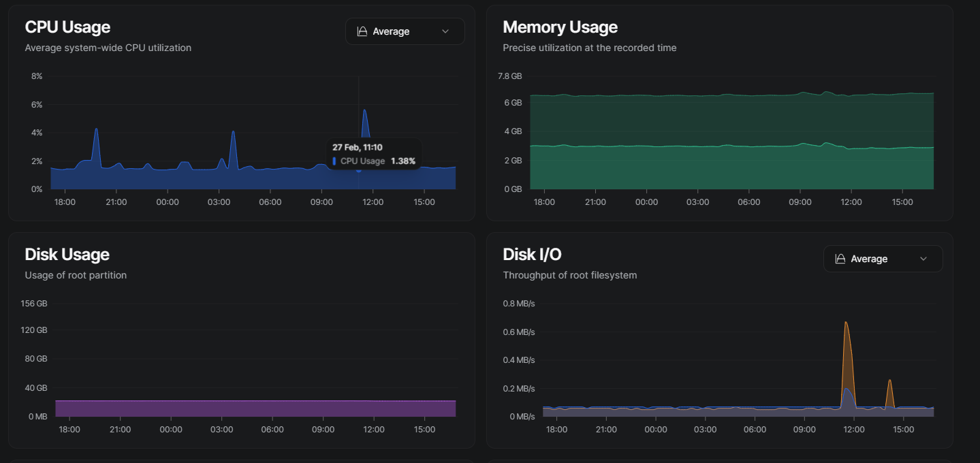Expand the chevron in Disk I/O selector
Viewport: 980px width, 463px height.
pyautogui.click(x=923, y=259)
